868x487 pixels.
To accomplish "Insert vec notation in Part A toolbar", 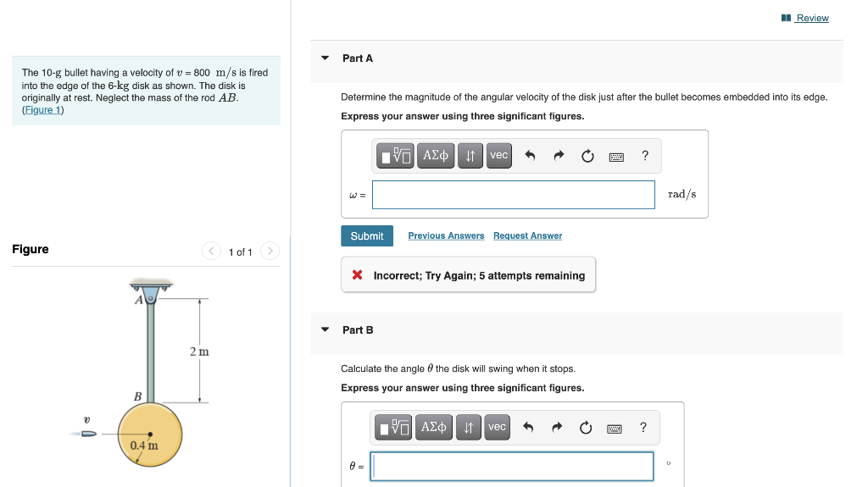I will [x=498, y=156].
